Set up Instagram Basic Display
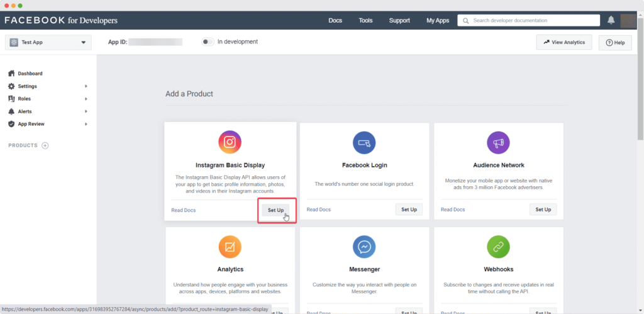 [x=275, y=210]
